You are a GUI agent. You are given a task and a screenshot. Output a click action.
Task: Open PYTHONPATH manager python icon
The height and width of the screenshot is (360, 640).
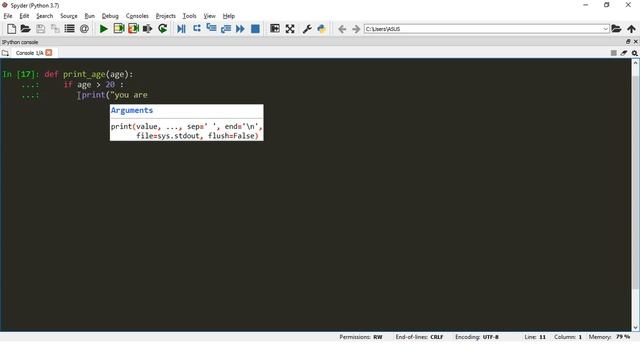pyautogui.click(x=322, y=29)
